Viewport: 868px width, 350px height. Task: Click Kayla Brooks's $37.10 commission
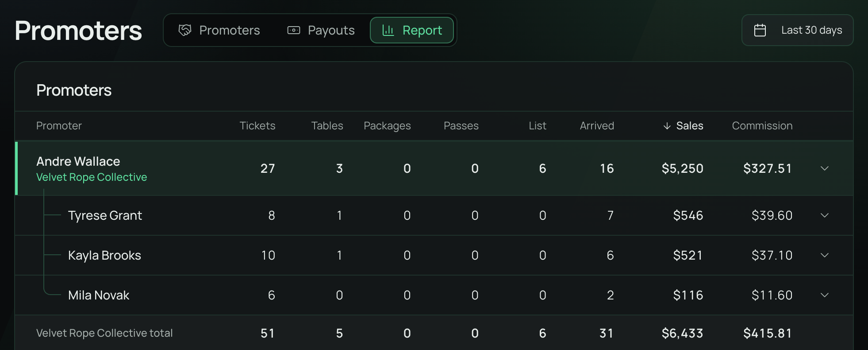coord(772,255)
